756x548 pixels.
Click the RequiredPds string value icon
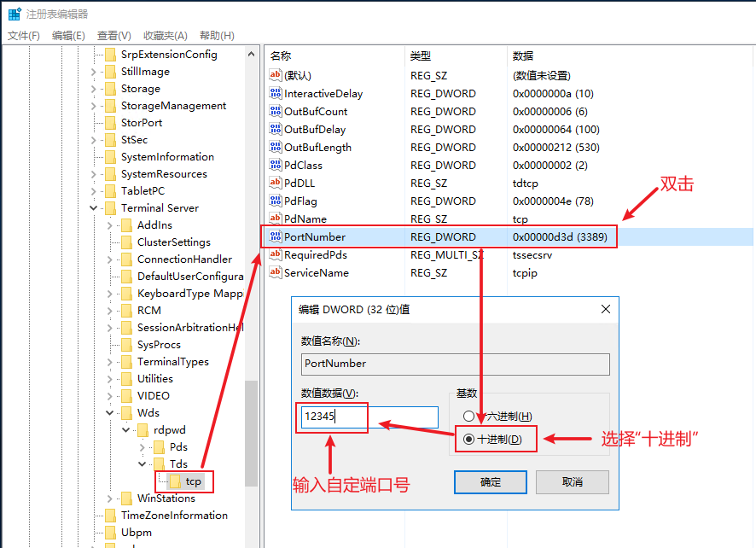coord(276,254)
